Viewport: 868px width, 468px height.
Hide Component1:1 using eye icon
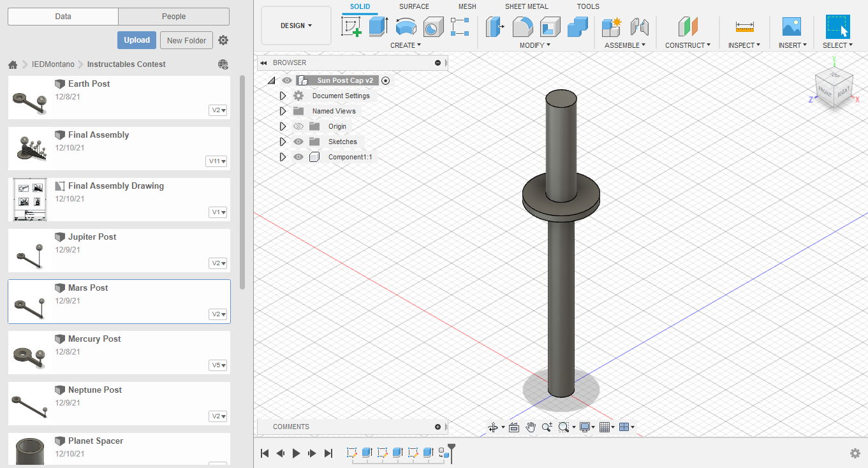point(298,157)
